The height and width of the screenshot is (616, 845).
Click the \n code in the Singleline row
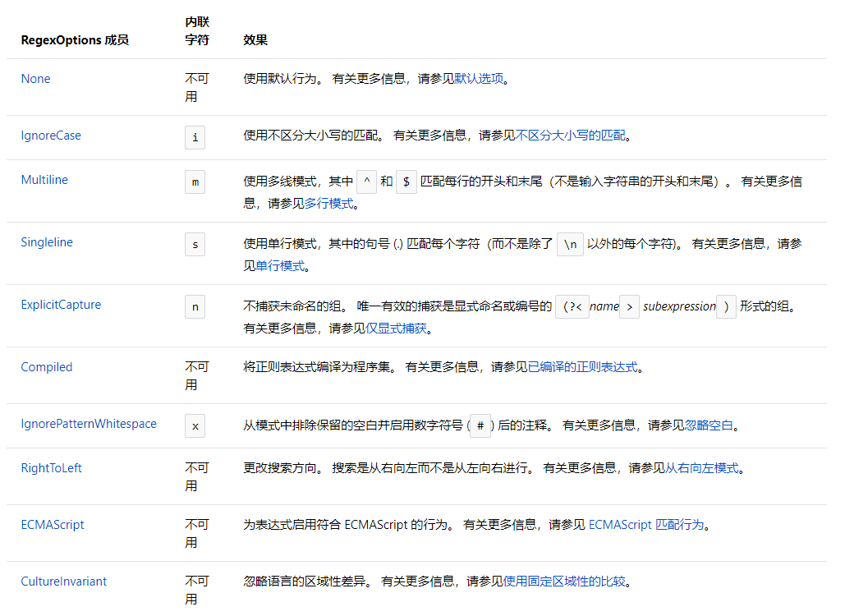(x=570, y=244)
